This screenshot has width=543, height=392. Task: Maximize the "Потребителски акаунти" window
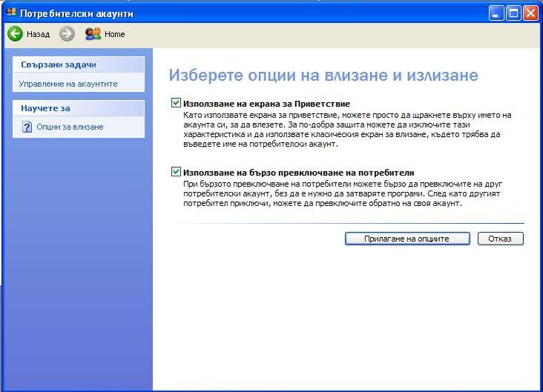pos(513,13)
